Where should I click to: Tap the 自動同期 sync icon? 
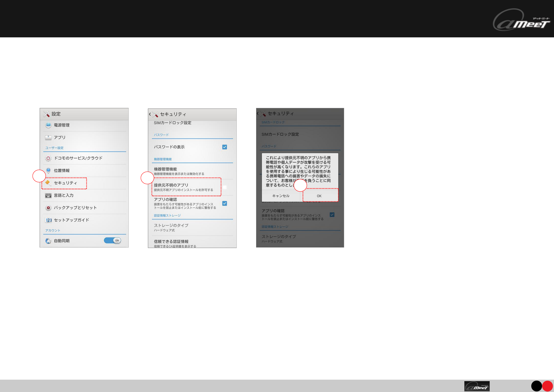click(x=48, y=241)
